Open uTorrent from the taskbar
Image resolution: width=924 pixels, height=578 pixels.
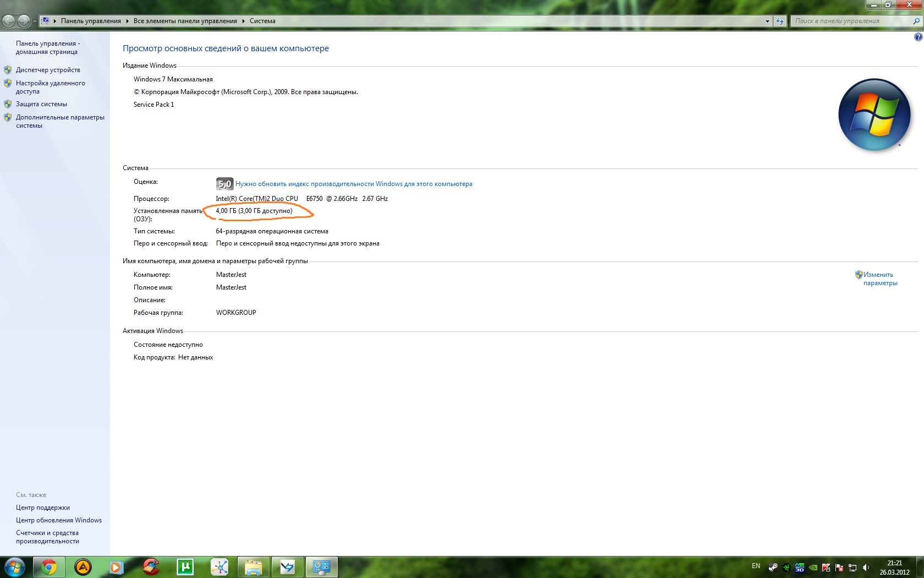click(x=185, y=566)
